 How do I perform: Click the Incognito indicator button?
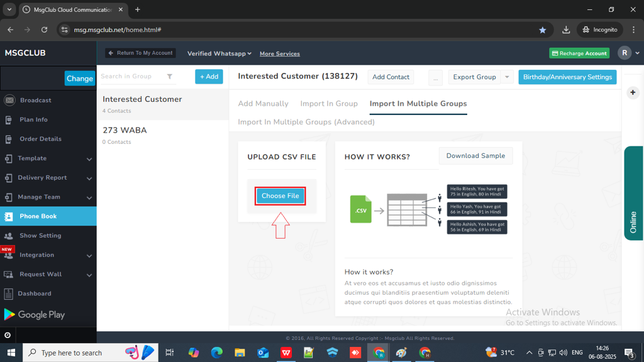600,30
